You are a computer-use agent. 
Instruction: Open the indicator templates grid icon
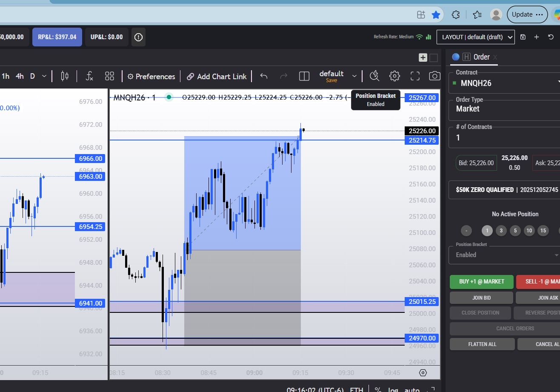(x=109, y=76)
